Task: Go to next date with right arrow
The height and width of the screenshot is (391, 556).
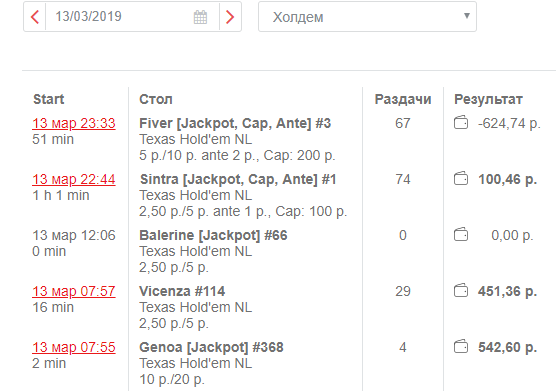Action: (x=230, y=17)
